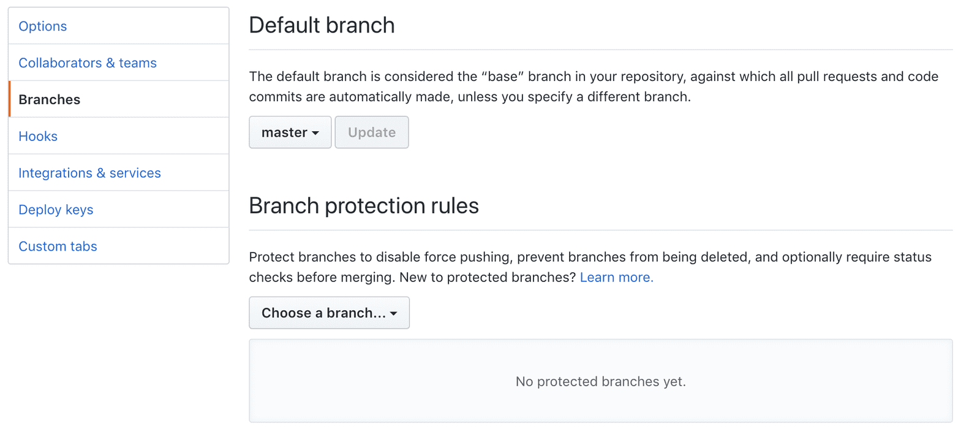980x442 pixels.
Task: Click the Default branch section heading
Action: 322,25
